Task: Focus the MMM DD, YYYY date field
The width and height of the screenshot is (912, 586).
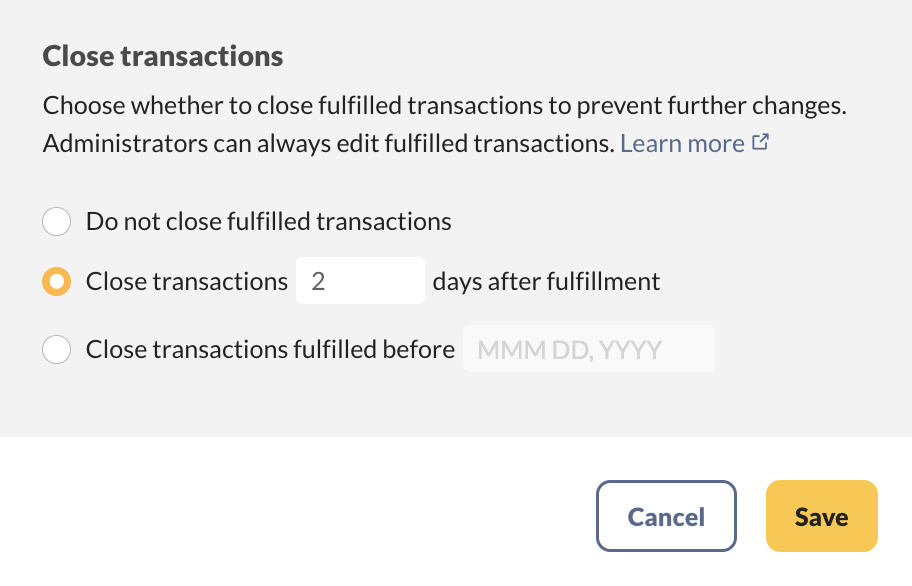Action: coord(588,349)
